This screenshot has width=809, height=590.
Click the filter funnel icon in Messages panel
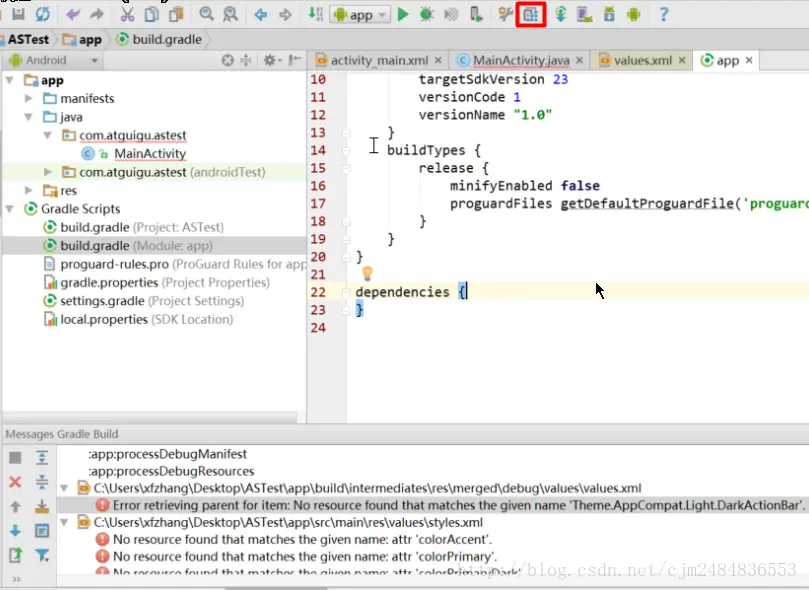click(x=42, y=555)
